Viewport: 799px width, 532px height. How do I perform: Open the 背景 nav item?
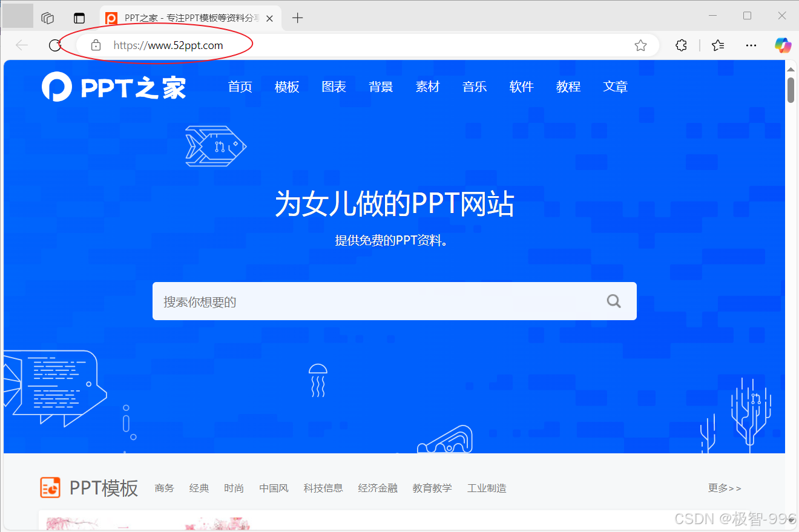pos(381,87)
